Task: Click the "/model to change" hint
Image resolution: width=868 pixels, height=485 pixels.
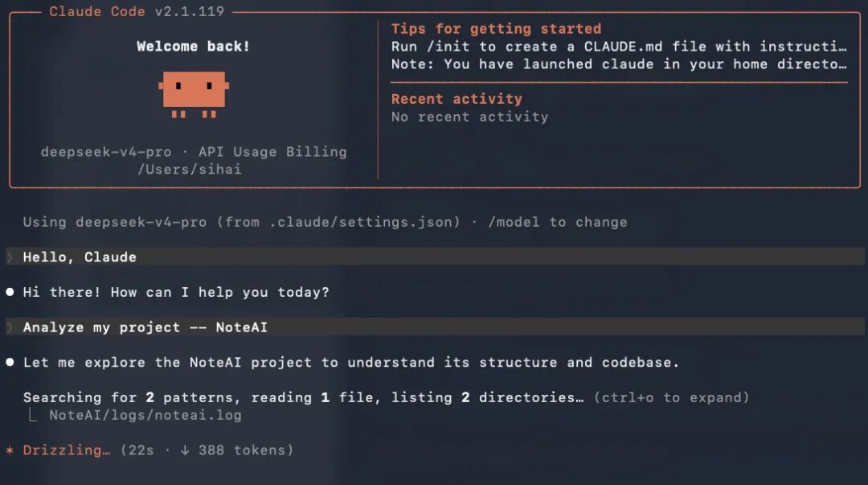Action: point(558,222)
